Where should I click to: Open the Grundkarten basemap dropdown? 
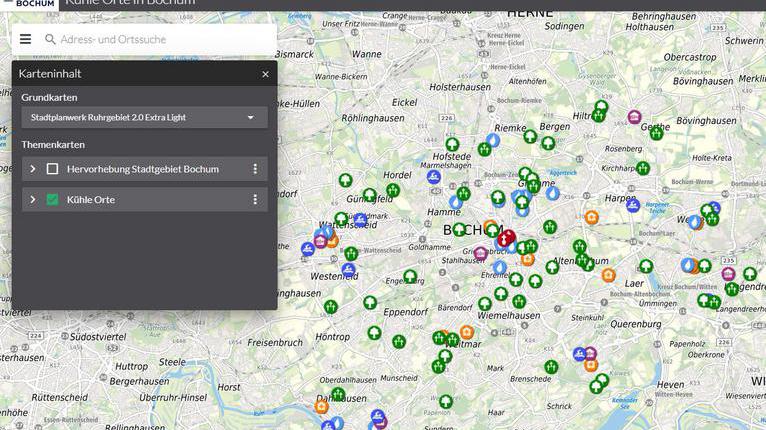145,117
